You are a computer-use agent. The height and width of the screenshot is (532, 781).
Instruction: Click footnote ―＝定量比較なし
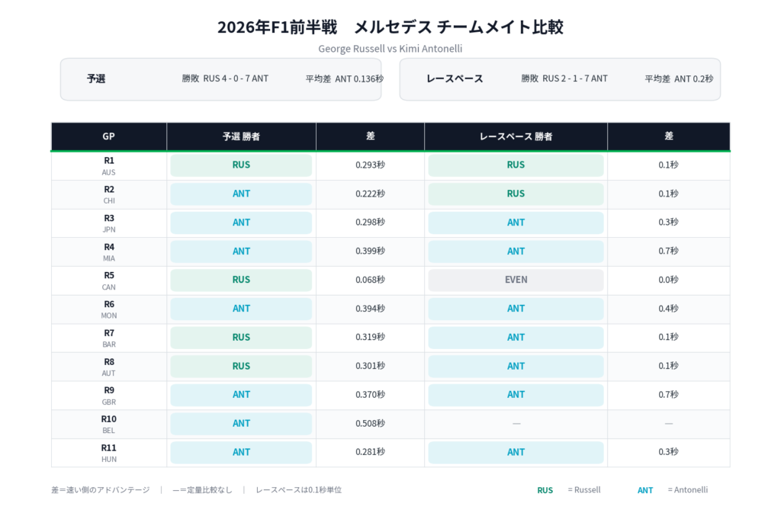[202, 490]
